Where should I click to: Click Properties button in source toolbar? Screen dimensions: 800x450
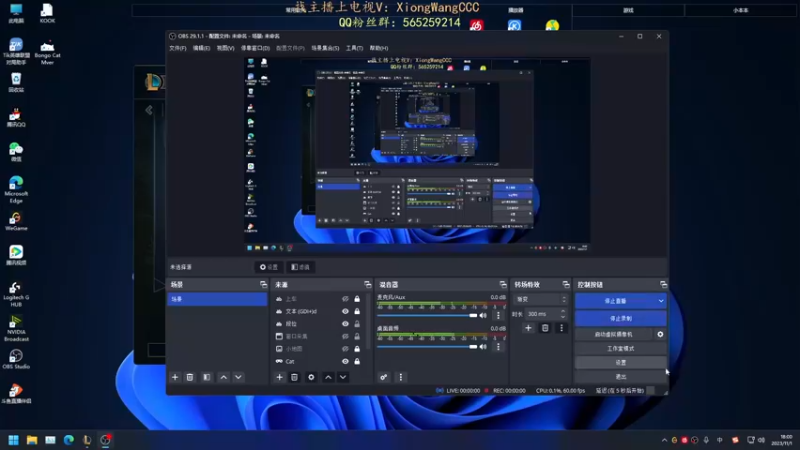click(269, 267)
